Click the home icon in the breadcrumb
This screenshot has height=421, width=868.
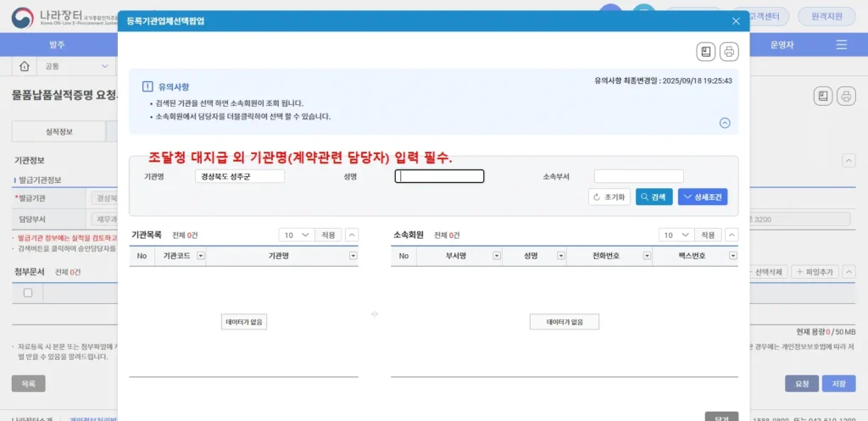click(x=25, y=66)
